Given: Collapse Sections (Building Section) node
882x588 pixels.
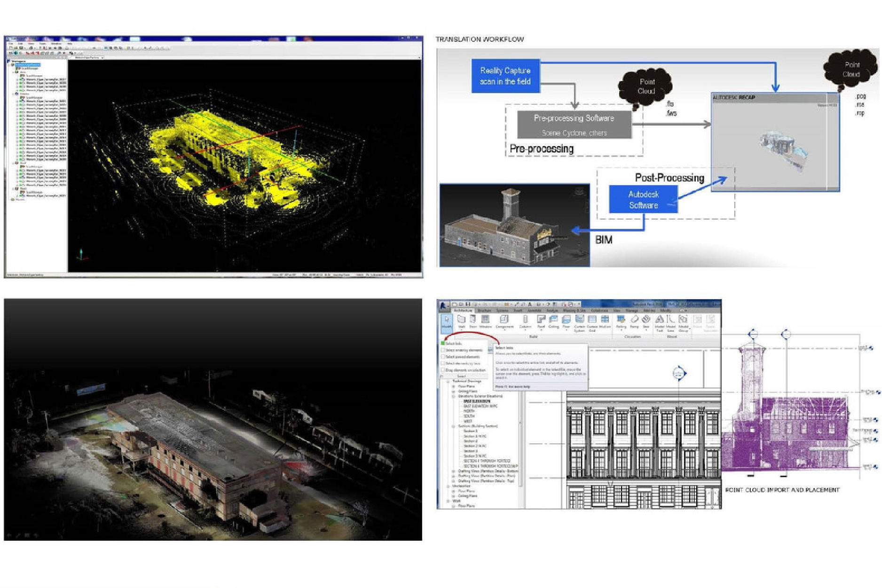Looking at the screenshot, I should [x=453, y=426].
